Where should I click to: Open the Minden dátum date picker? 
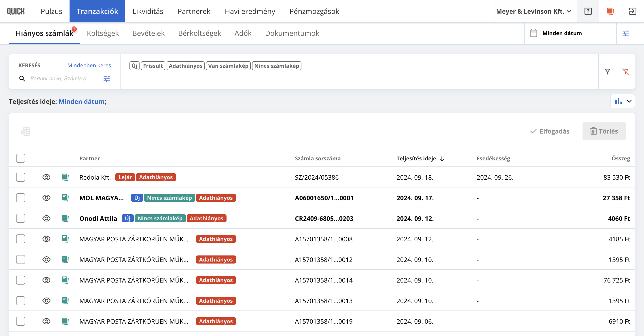tap(570, 33)
